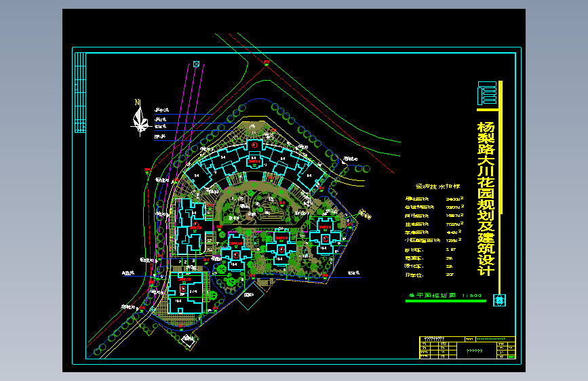Click the thick green underline bar beneath the caption
Image resolution: width=588 pixels, height=381 pixels.
pyautogui.click(x=446, y=301)
